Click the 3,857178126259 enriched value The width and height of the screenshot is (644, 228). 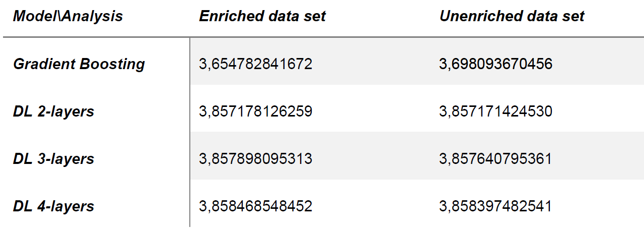256,111
